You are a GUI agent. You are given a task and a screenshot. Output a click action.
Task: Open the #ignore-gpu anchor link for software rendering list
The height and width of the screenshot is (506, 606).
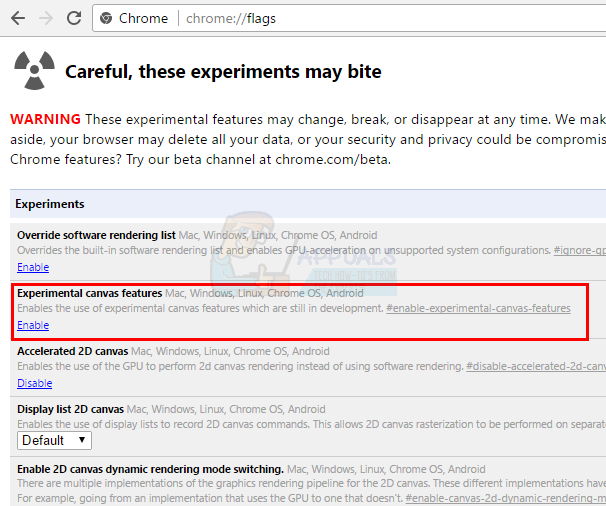580,250
